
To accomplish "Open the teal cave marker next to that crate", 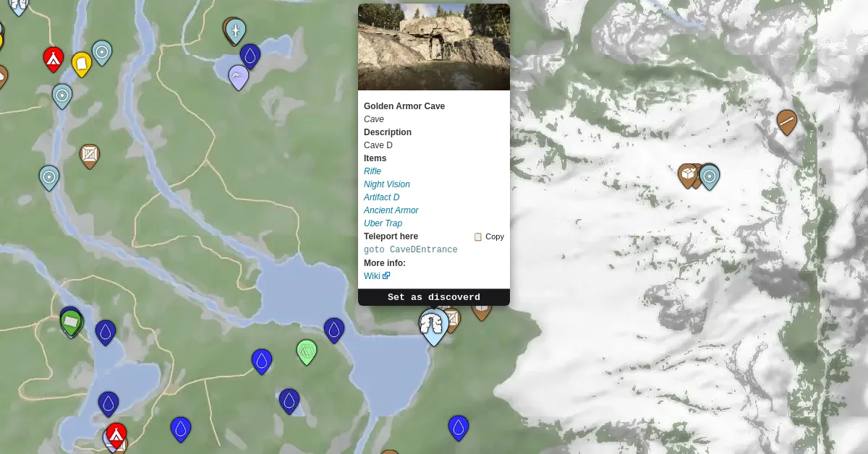I will coord(710,176).
